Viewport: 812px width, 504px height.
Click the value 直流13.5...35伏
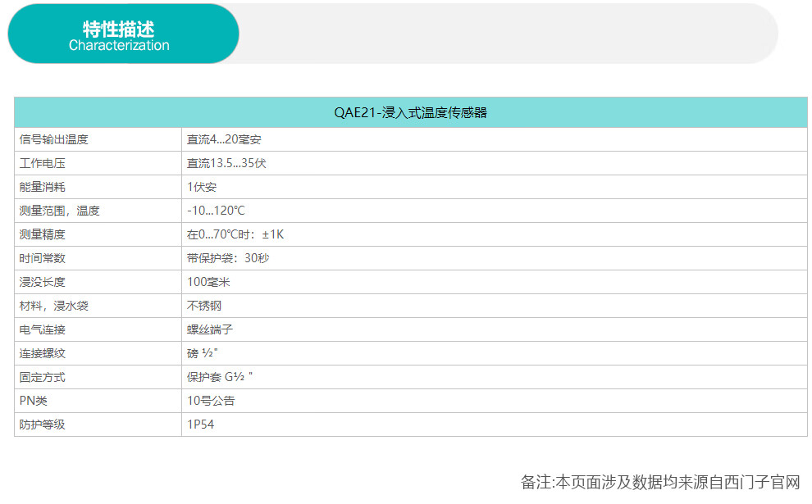tap(226, 163)
